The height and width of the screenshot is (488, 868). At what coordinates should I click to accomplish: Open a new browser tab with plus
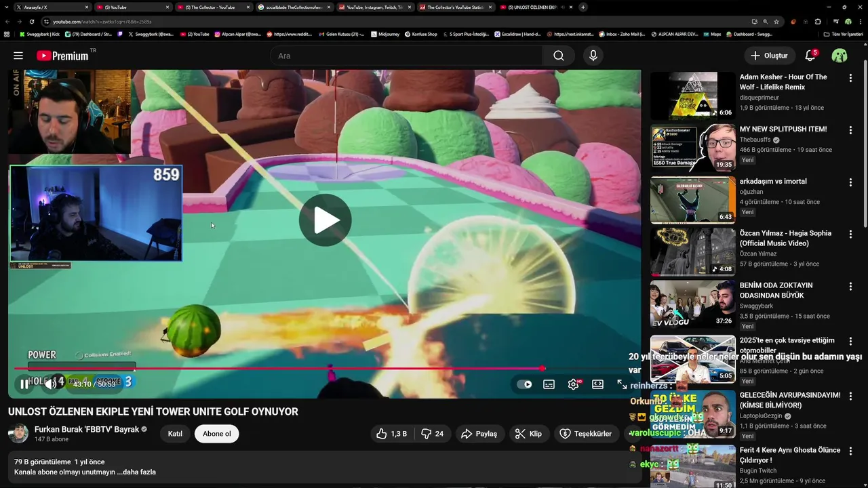click(583, 7)
